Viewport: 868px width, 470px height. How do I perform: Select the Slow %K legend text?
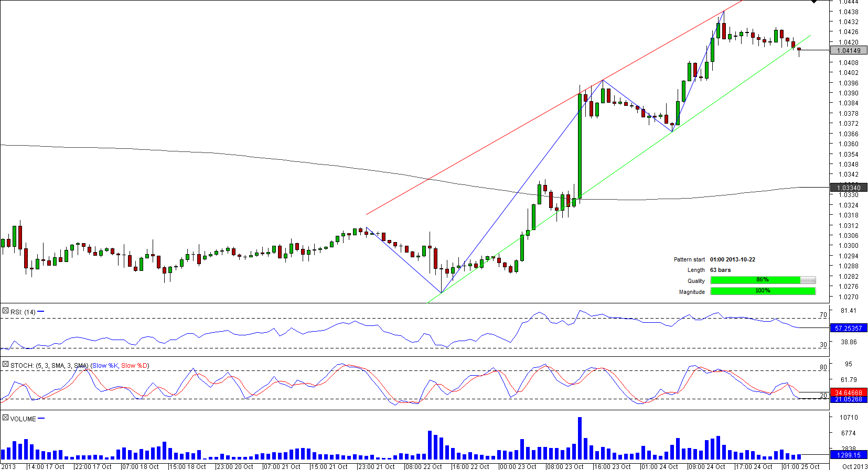(105, 366)
